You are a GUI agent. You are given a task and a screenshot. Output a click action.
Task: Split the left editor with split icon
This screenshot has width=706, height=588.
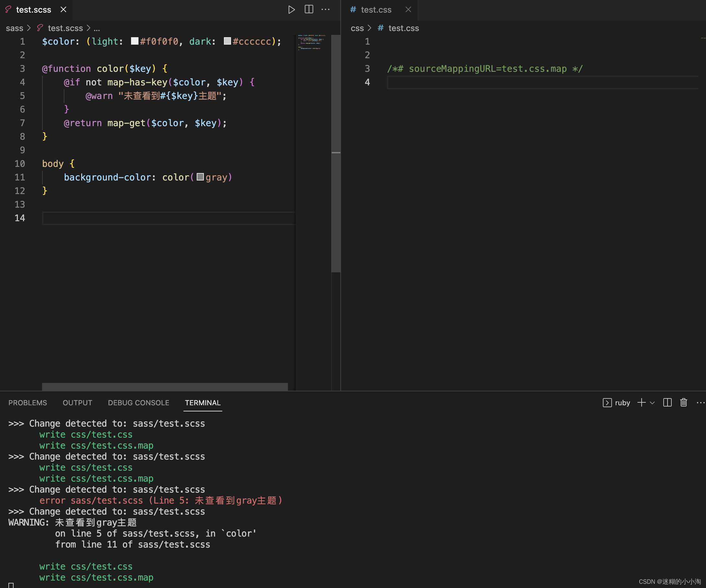309,9
